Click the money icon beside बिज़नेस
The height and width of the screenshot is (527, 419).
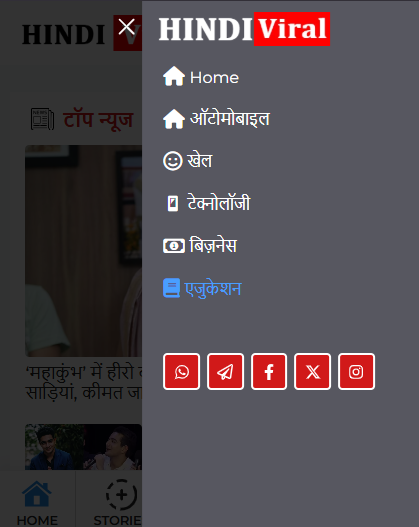(174, 246)
